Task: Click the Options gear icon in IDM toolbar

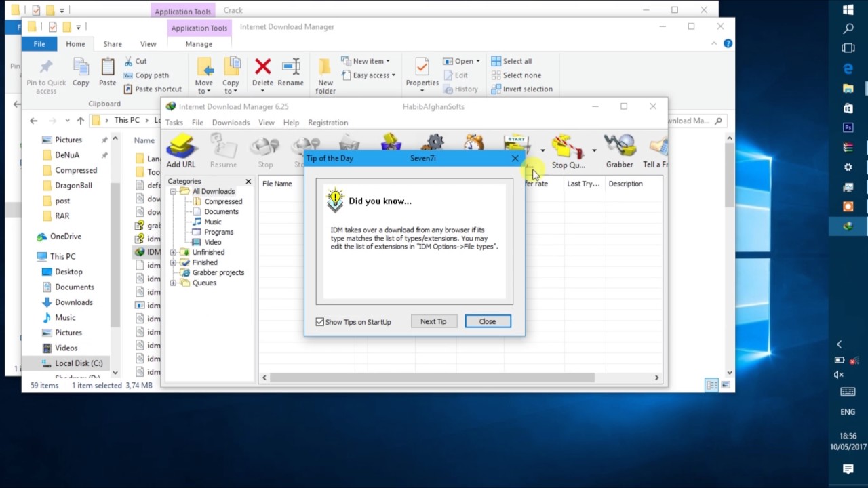Action: [x=433, y=143]
